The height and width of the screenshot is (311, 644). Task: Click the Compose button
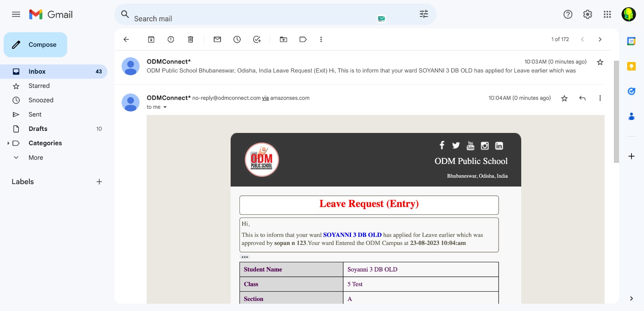coord(35,45)
